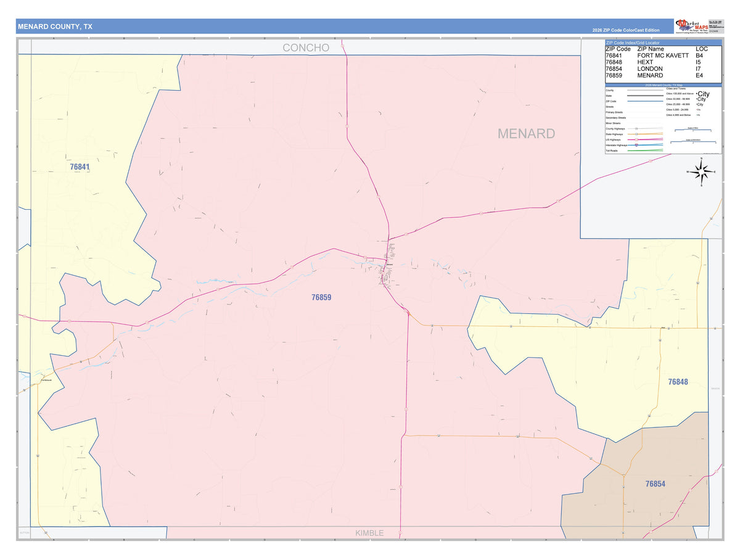Click the ZIP Name column header

pyautogui.click(x=651, y=49)
